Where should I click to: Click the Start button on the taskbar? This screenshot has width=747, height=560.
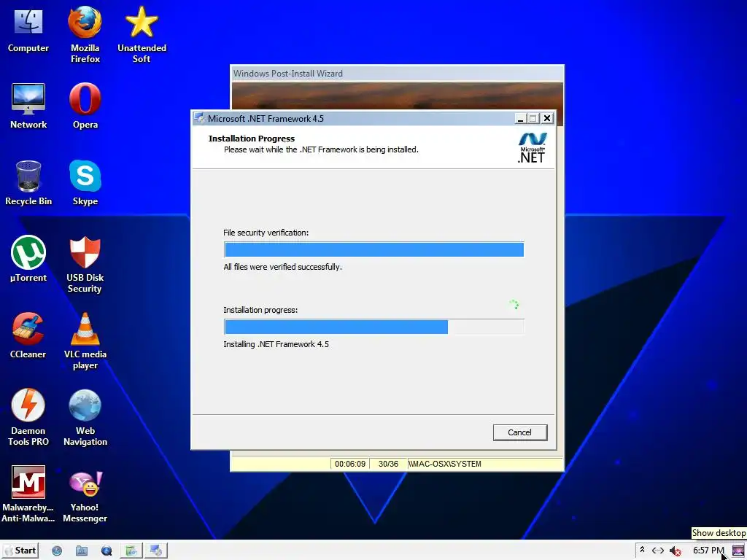(x=20, y=551)
